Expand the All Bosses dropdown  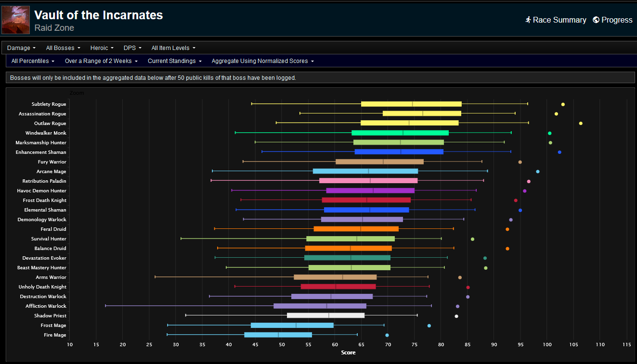(x=63, y=48)
